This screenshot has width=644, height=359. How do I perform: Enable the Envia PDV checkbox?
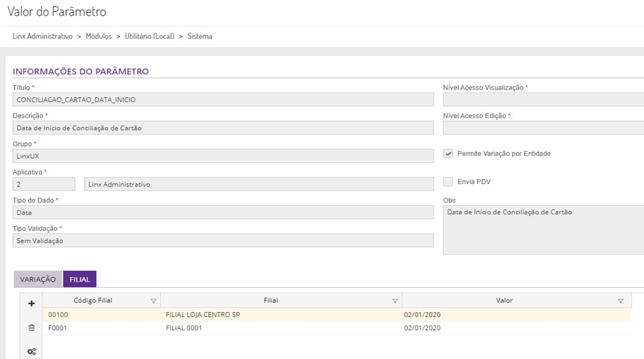click(x=449, y=182)
